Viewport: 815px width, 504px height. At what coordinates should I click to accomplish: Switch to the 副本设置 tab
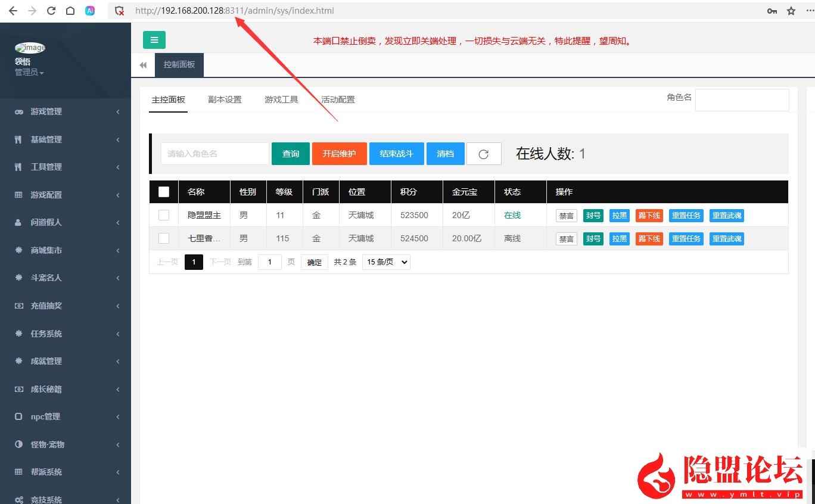click(225, 100)
